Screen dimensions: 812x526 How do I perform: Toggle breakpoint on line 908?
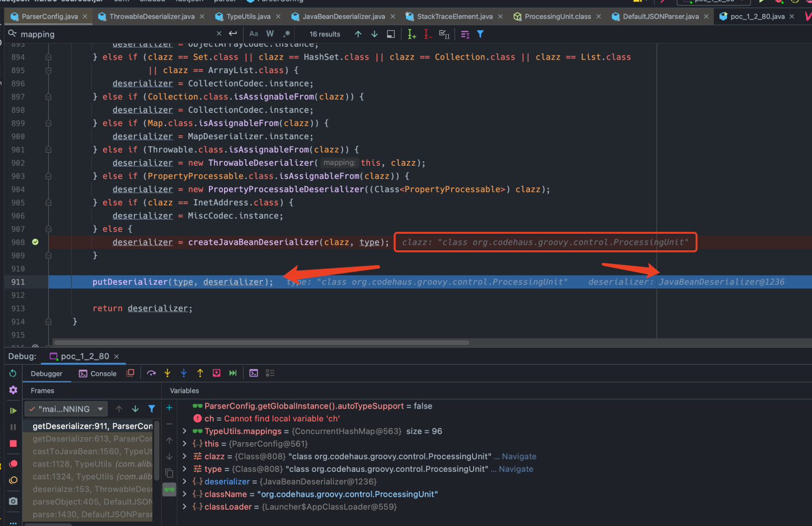35,242
